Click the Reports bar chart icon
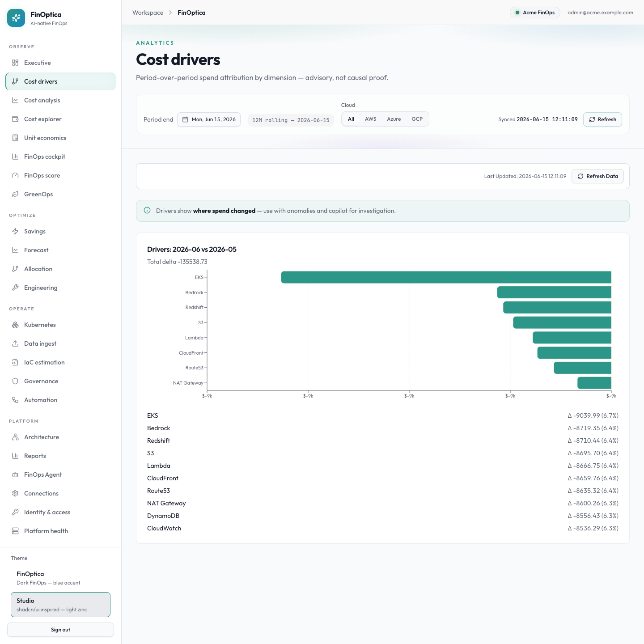 (15, 456)
